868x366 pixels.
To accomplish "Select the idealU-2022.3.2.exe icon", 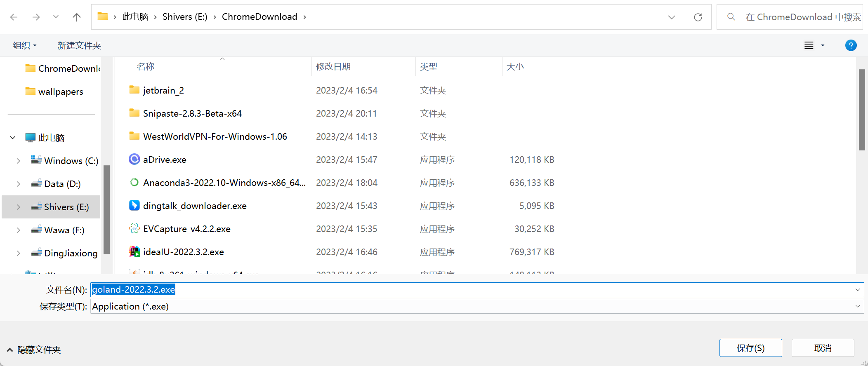I will click(x=134, y=251).
